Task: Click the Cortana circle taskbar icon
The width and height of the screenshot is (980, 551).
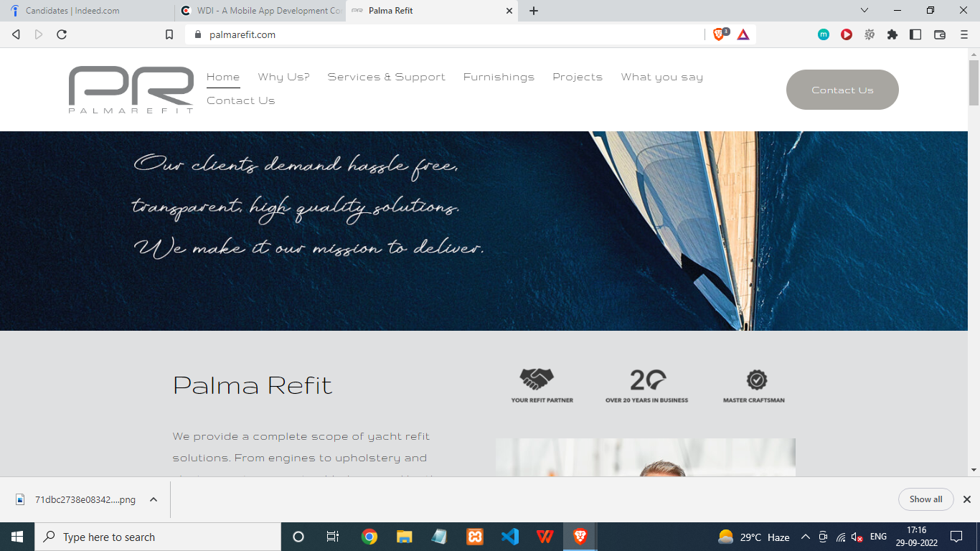Action: (298, 537)
